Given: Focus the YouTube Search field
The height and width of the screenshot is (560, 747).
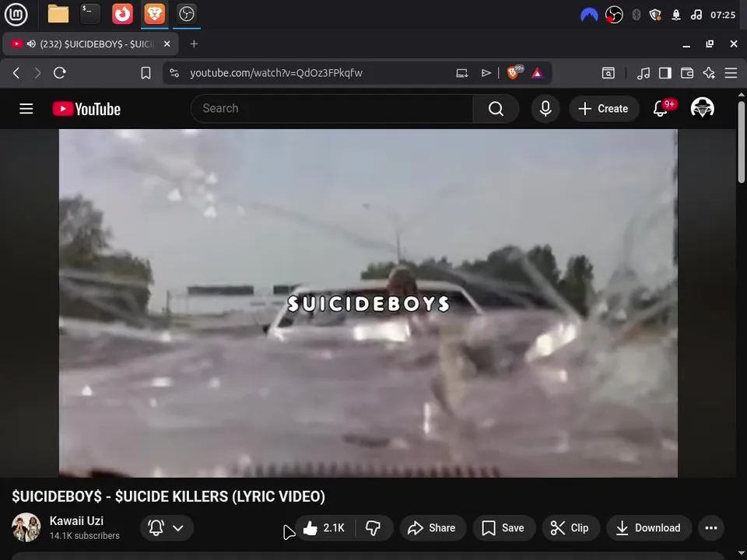Looking at the screenshot, I should 332,109.
